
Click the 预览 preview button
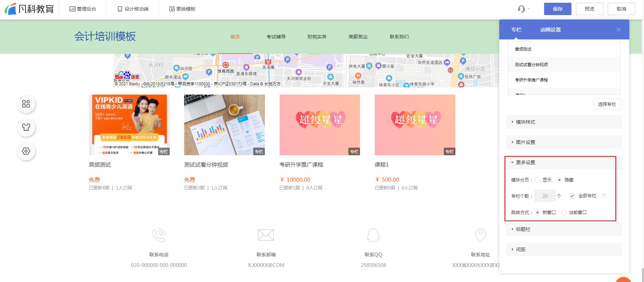(x=590, y=9)
